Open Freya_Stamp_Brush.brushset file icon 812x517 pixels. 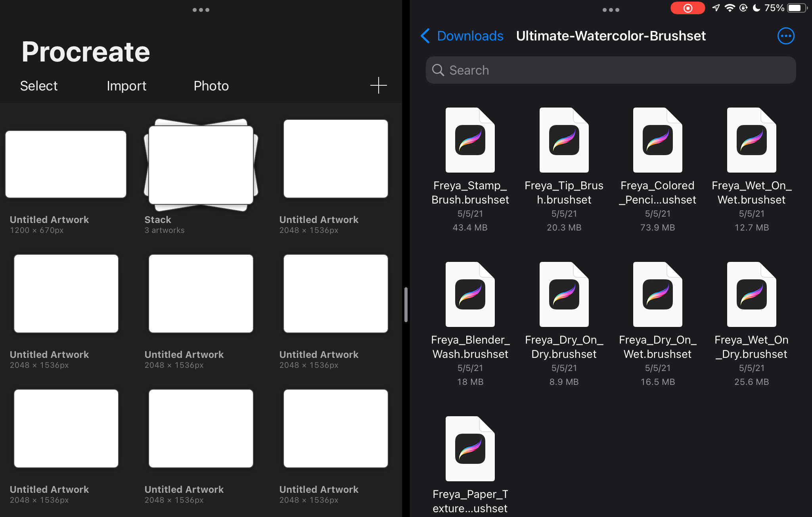click(470, 140)
